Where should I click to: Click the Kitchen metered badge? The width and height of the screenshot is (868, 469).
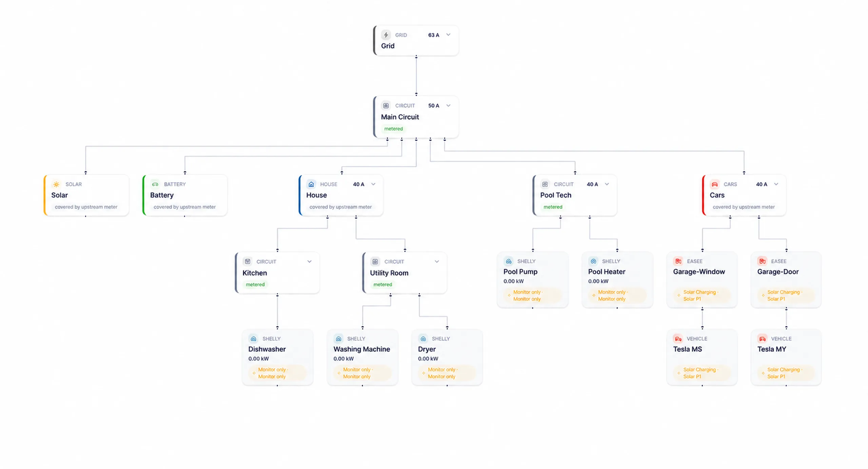[255, 284]
